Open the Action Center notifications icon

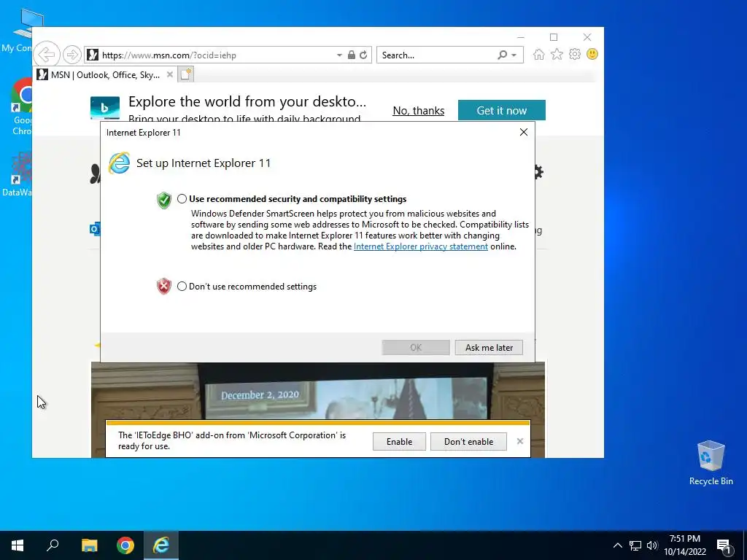coord(724,546)
